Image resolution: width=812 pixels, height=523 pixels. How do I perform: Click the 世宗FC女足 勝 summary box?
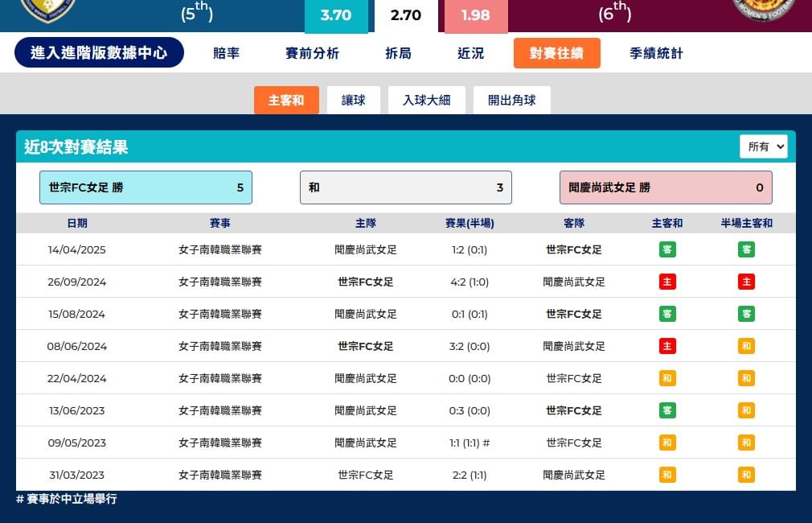point(146,187)
